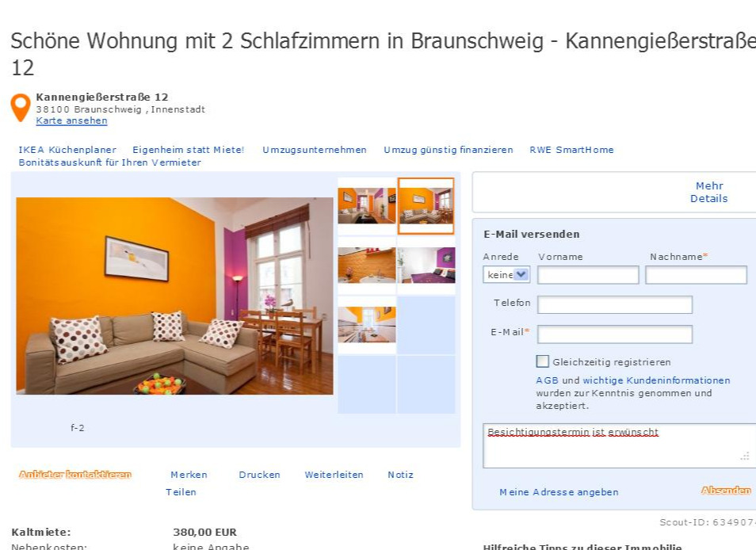
Task: Show the kitchen wall thumbnail photo
Action: [x=366, y=265]
